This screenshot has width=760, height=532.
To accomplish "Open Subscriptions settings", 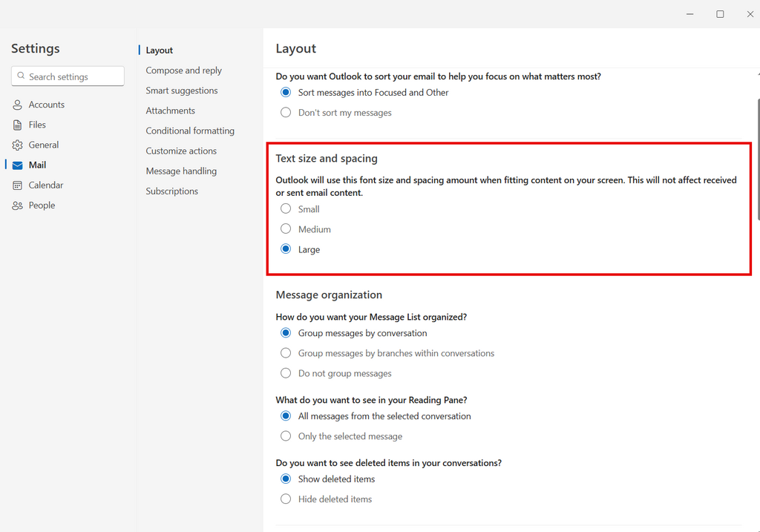I will pyautogui.click(x=171, y=191).
